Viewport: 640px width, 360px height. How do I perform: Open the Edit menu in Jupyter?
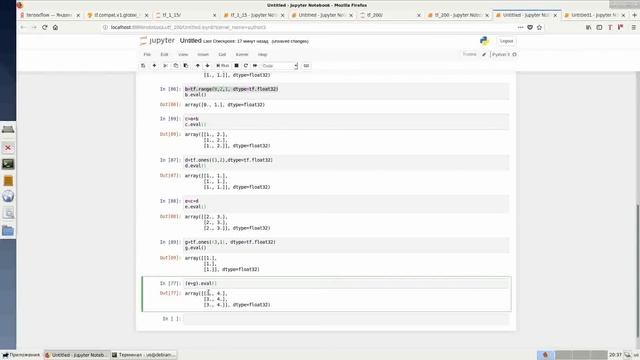[164, 54]
